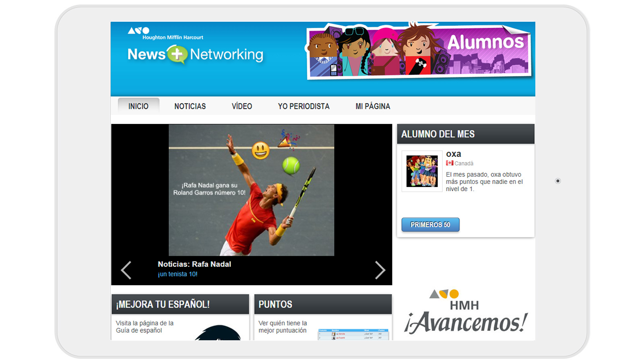Screen dimensions: 644x362
Task: Go back using the left carousel arrow
Action: 126,270
